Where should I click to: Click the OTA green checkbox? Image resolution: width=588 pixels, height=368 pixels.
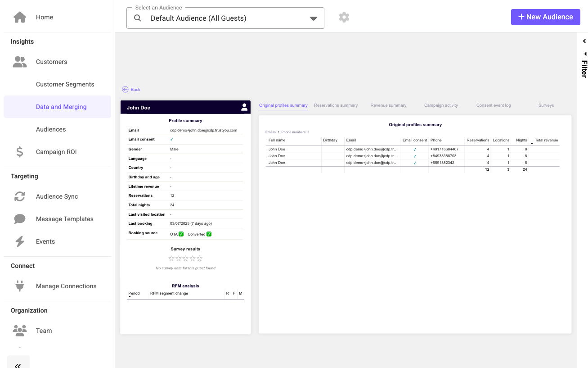181,234
